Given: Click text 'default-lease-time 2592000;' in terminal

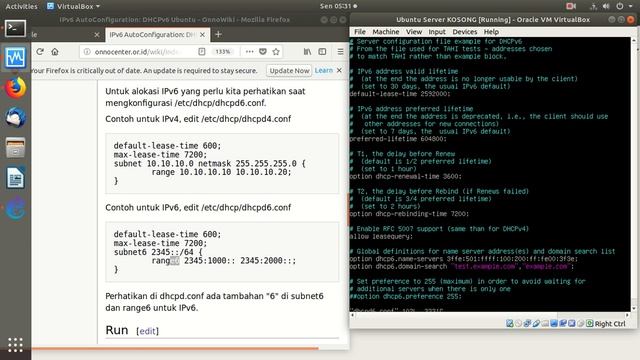Looking at the screenshot, I should tap(400, 94).
